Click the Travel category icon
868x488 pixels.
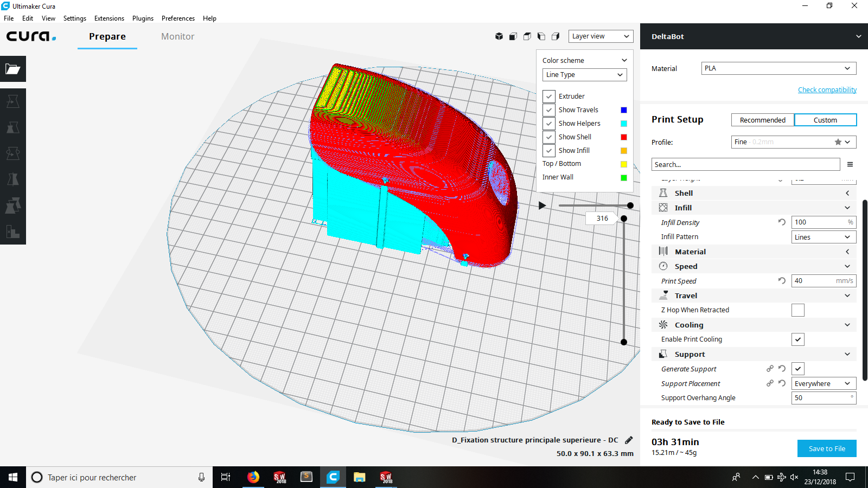[x=663, y=295]
